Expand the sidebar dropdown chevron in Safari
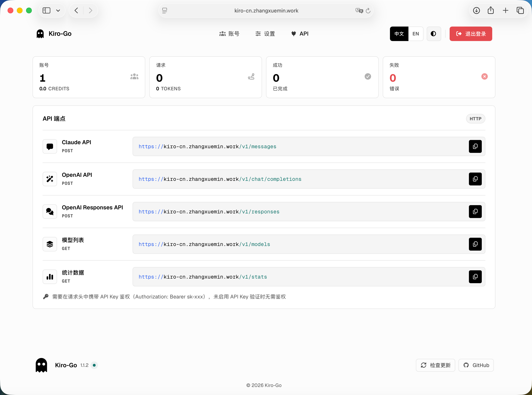This screenshot has width=532, height=395. pos(58,10)
